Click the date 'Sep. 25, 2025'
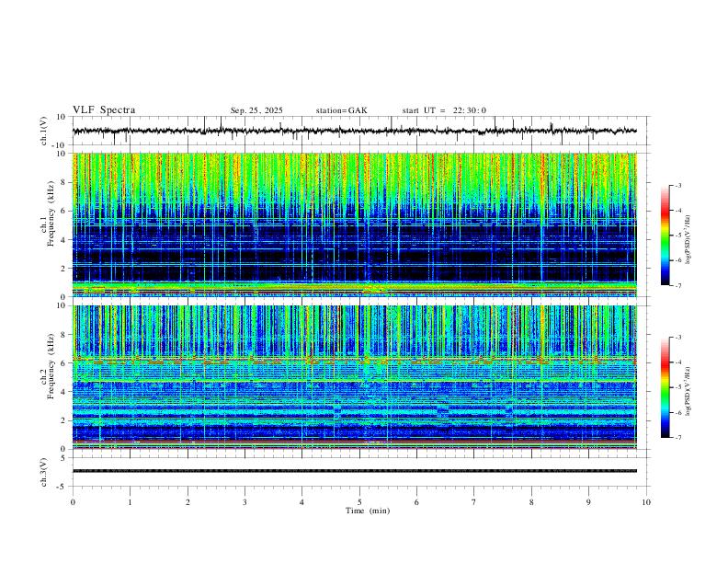Viewport: 728px width, 563px height. coord(256,110)
